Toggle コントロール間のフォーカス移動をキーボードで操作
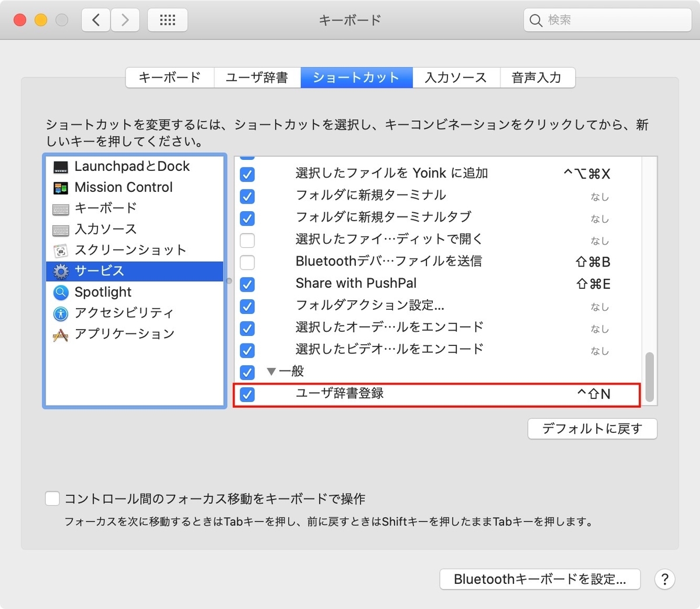Image resolution: width=700 pixels, height=609 pixels. (52, 498)
